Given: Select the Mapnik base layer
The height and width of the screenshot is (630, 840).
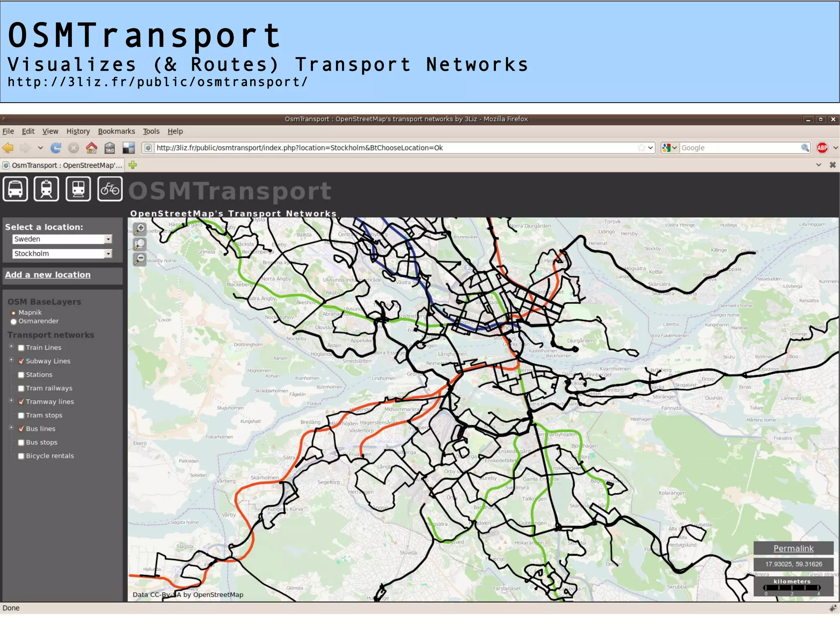Looking at the screenshot, I should pos(14,313).
